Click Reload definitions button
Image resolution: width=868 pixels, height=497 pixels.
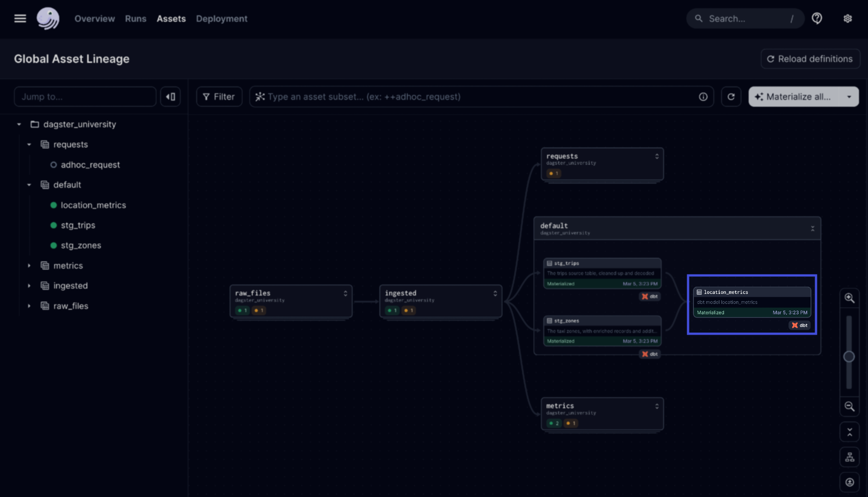[810, 59]
